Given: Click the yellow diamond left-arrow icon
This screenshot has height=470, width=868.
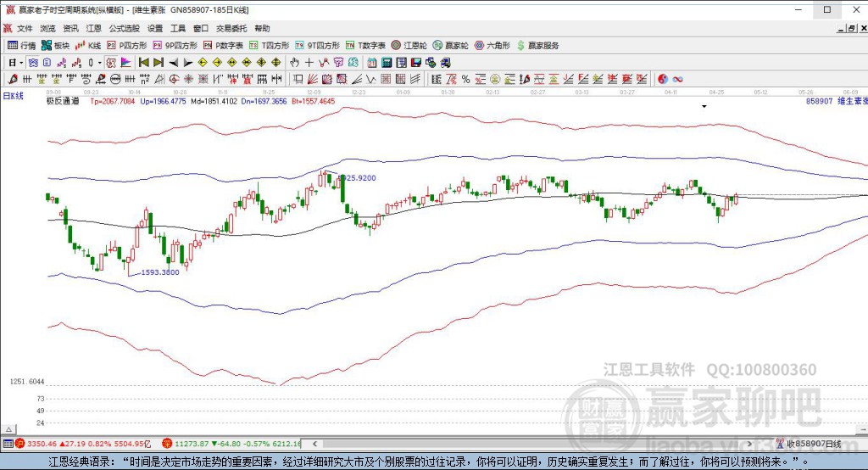Looking at the screenshot, I should (203, 63).
